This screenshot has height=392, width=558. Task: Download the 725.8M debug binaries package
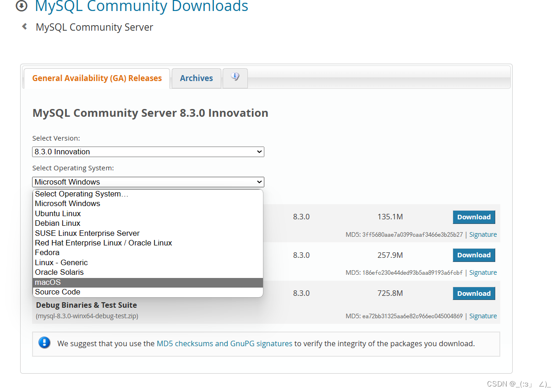474,294
